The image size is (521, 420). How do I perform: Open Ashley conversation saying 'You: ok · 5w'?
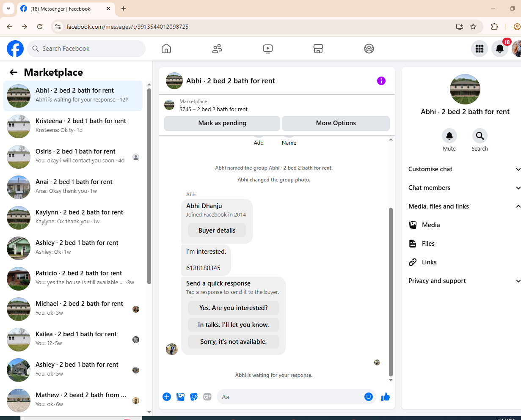coord(73,370)
